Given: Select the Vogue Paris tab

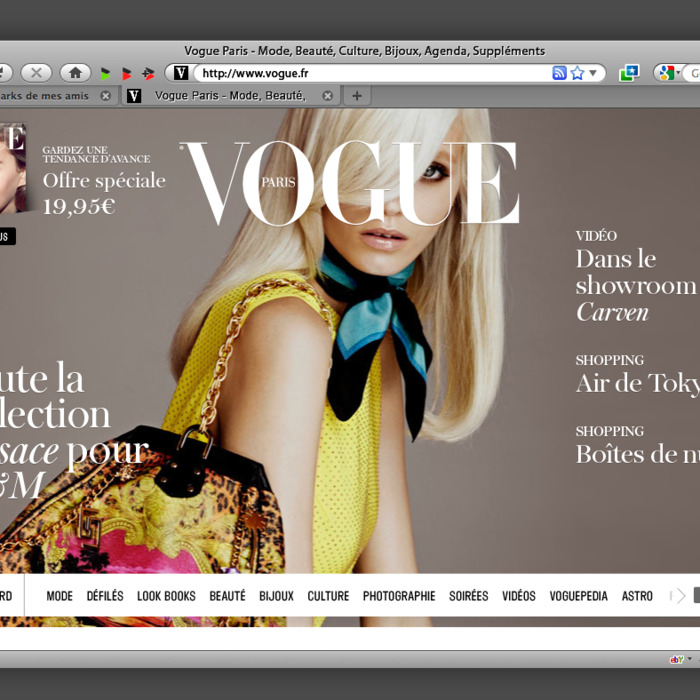Looking at the screenshot, I should [x=230, y=96].
